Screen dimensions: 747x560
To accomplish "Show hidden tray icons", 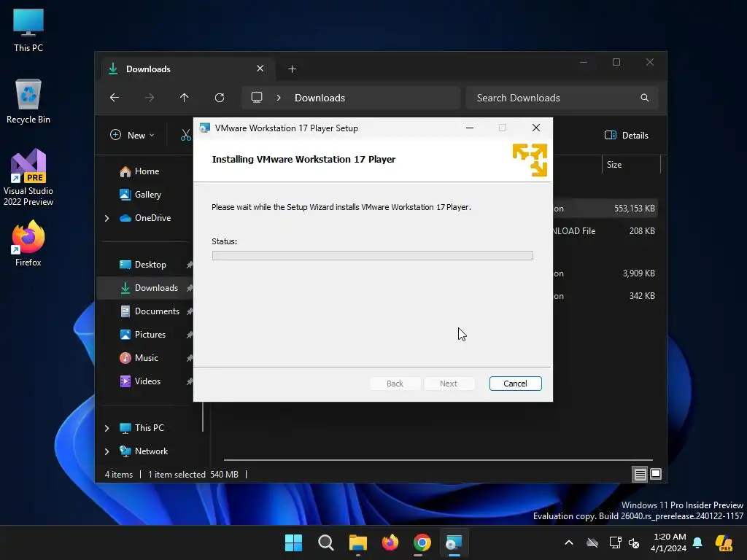I will (x=569, y=542).
